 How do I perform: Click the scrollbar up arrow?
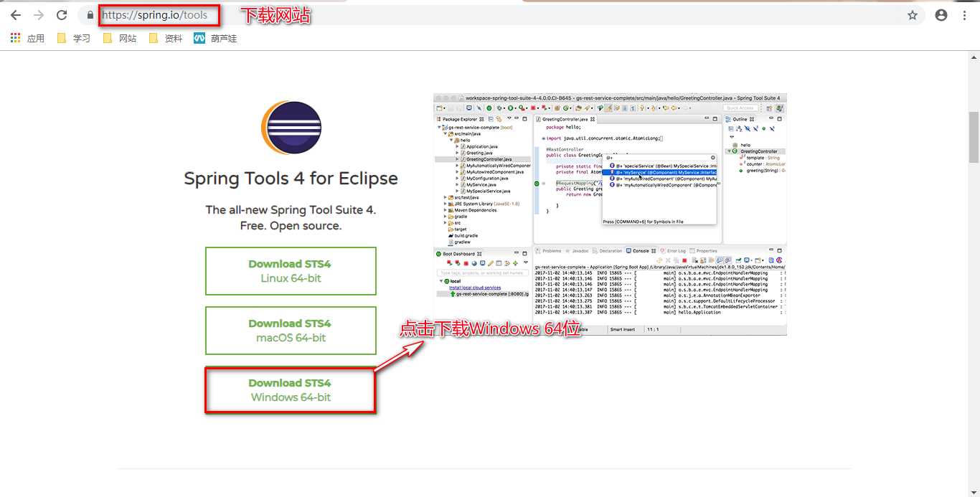coord(974,57)
